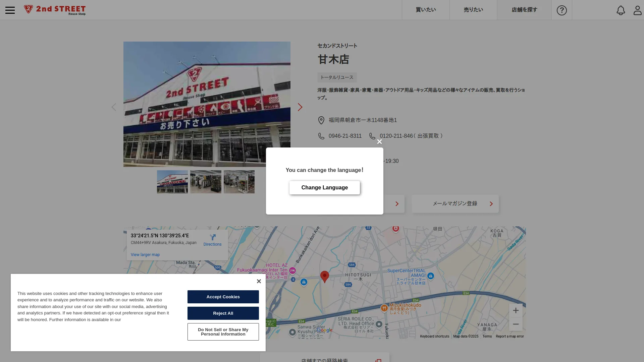Zoom out on the map
The image size is (644, 362).
(516, 324)
